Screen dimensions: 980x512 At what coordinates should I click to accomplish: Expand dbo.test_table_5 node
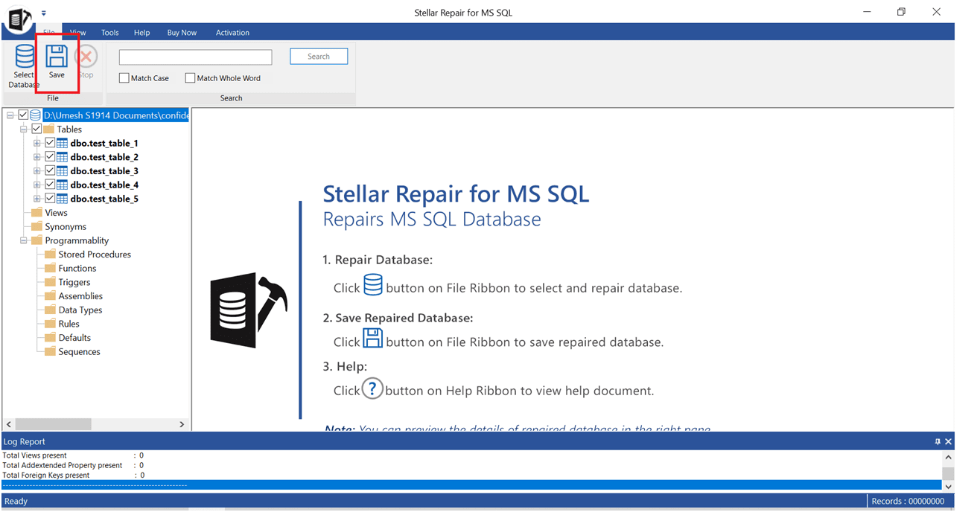point(37,199)
